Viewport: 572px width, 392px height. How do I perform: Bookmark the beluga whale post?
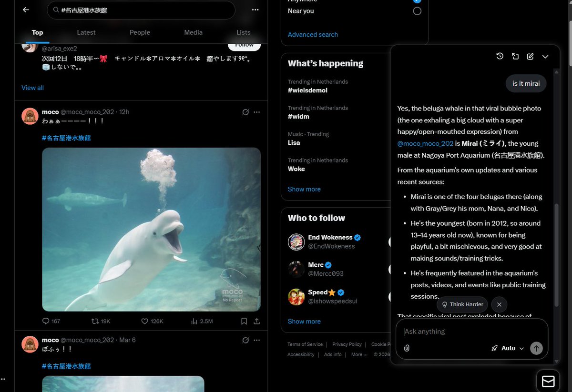[x=244, y=321]
